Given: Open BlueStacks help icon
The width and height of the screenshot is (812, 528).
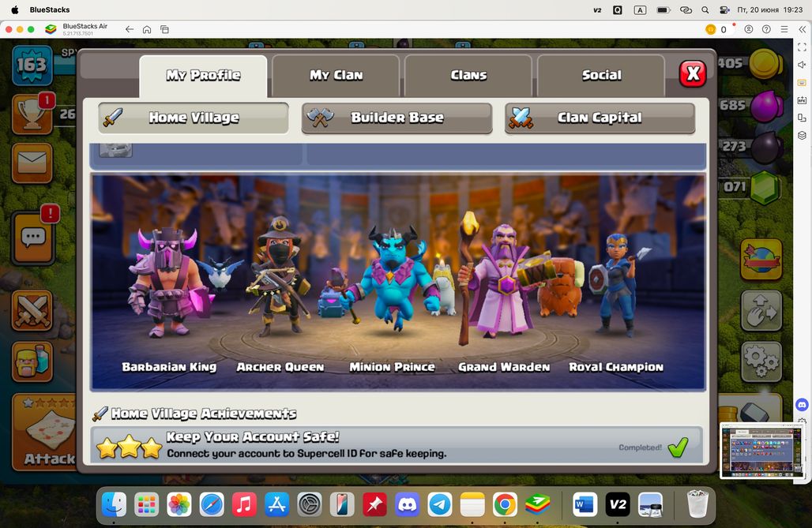Looking at the screenshot, I should 766,29.
